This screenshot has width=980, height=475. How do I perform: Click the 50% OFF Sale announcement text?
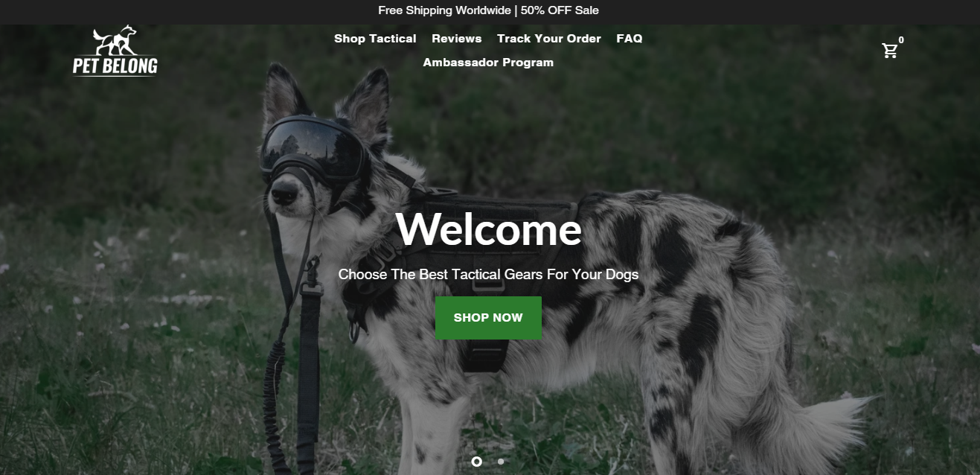(560, 10)
